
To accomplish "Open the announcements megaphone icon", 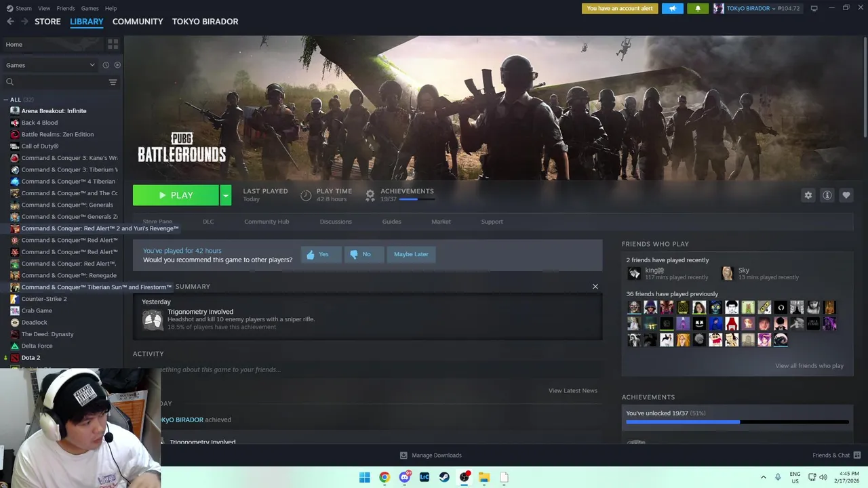I will pos(673,8).
